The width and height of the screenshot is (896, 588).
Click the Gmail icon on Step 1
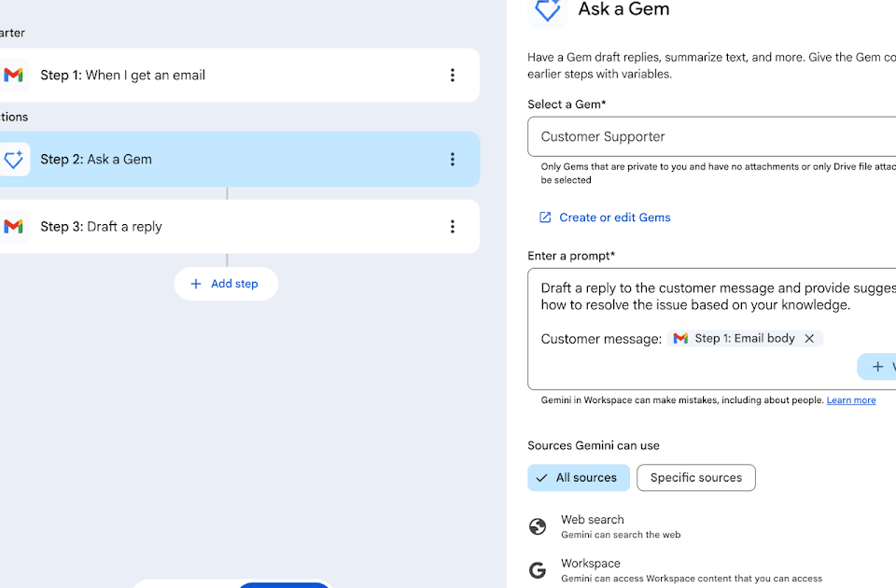(13, 76)
